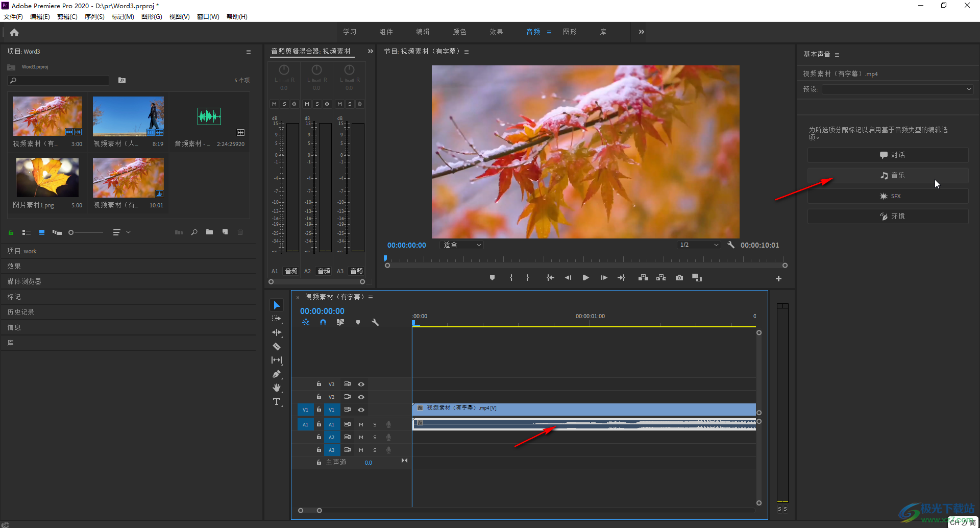This screenshot has height=528, width=980.
Task: Mute the A3 timeline track
Action: (x=361, y=450)
